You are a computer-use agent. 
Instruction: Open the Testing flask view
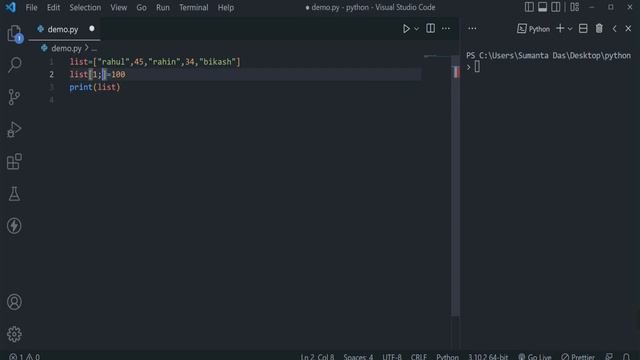click(x=14, y=194)
